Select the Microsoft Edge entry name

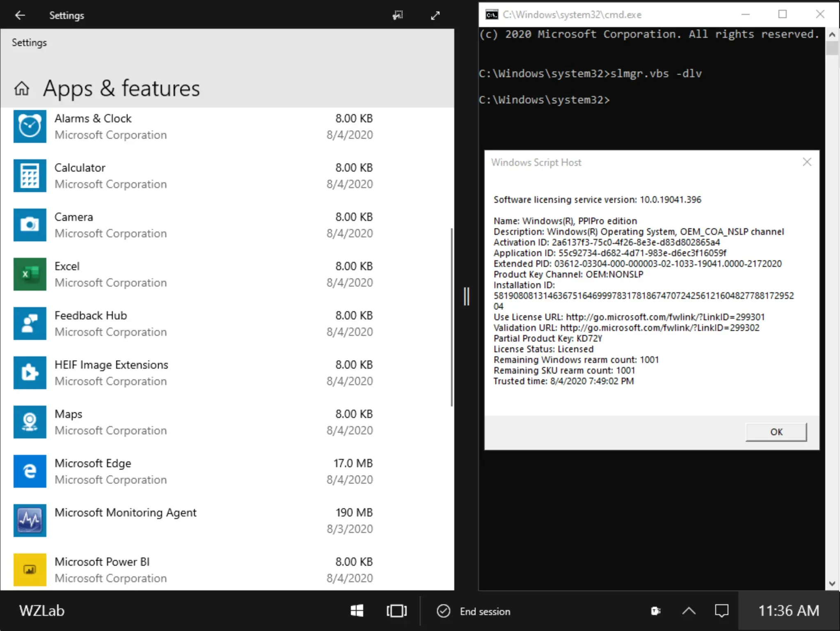93,463
